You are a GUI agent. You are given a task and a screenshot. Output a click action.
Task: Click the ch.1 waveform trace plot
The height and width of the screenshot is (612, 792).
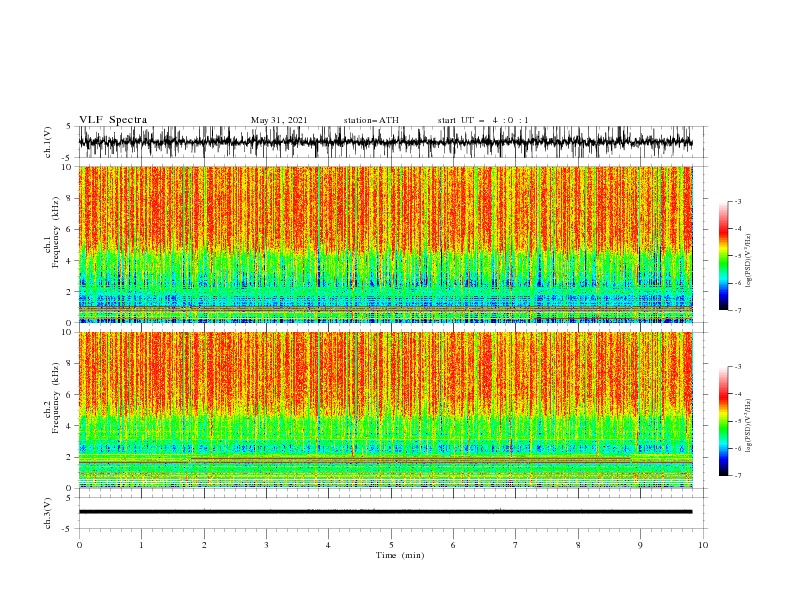click(385, 142)
